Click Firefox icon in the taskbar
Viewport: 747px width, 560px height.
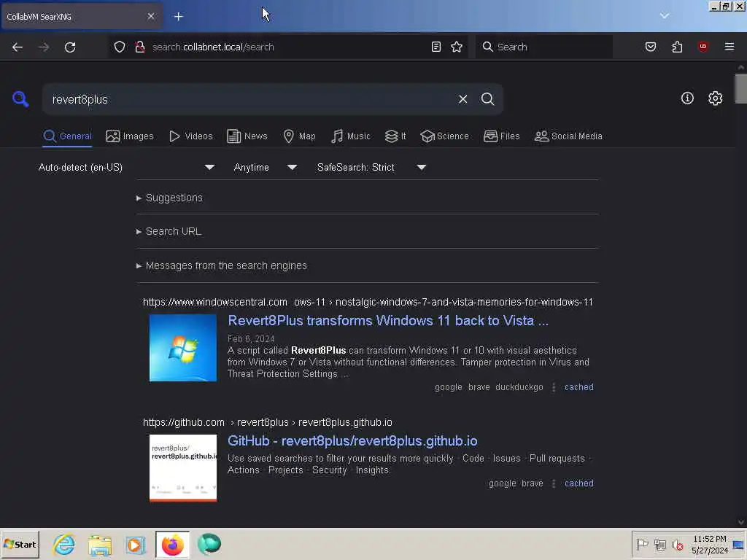172,544
